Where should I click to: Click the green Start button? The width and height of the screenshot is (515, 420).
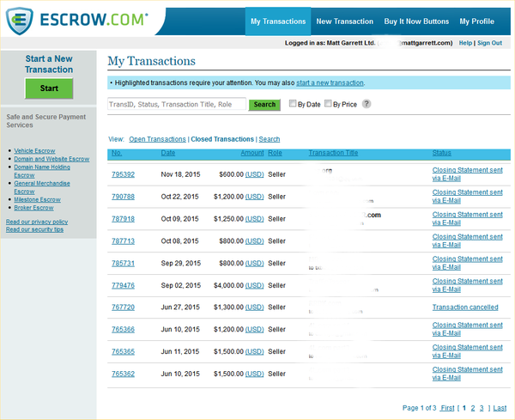49,88
